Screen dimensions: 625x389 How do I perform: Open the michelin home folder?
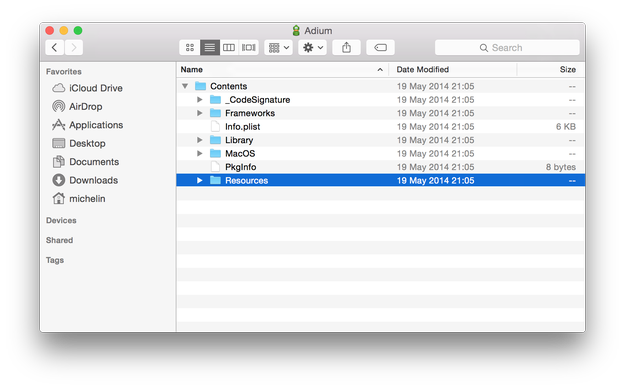point(79,198)
